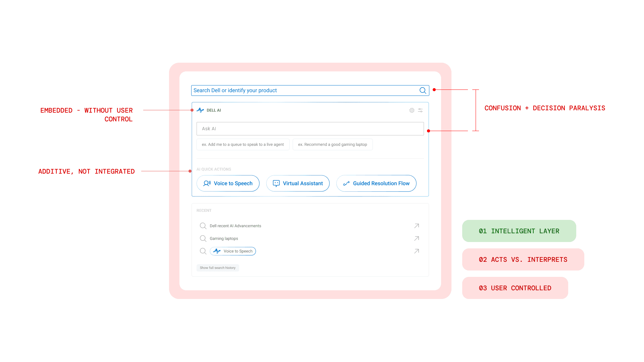Open arrow for Voice to Speech recent item

(417, 251)
